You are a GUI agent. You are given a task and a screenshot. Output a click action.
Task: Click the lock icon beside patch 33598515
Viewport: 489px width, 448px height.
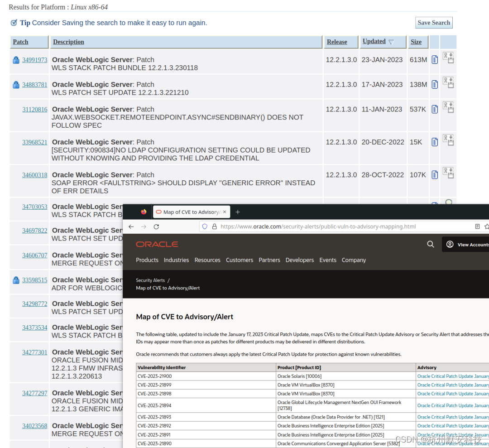(x=16, y=280)
